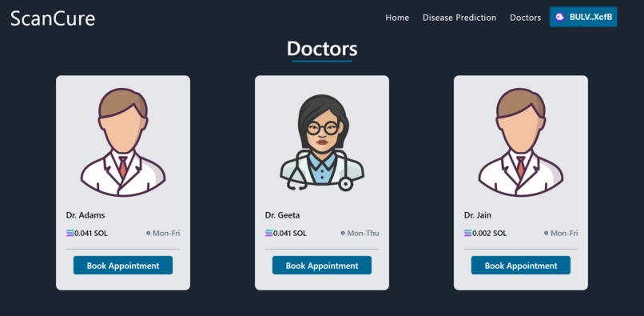Open the Disease Prediction page
The width and height of the screenshot is (644, 316).
click(x=459, y=18)
